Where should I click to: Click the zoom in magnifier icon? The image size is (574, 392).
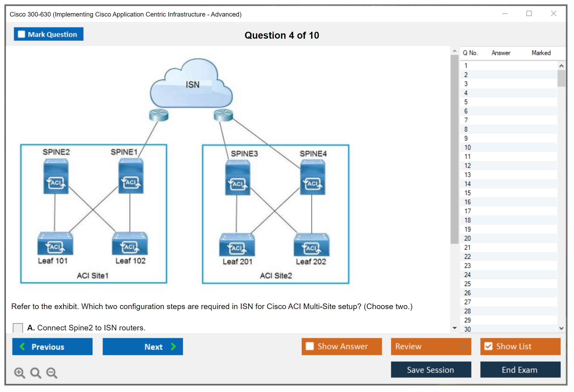coord(19,373)
